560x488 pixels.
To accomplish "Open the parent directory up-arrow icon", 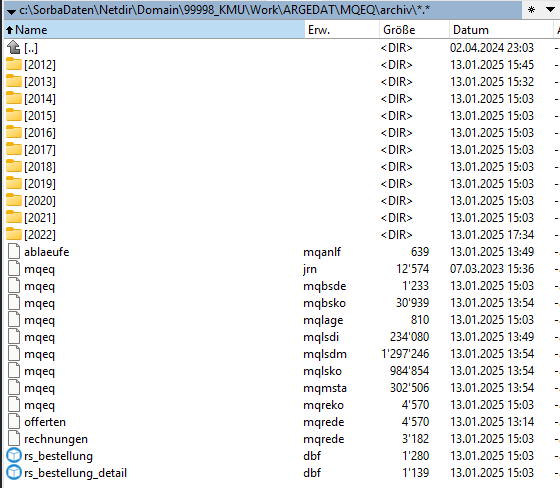I will tap(14, 48).
